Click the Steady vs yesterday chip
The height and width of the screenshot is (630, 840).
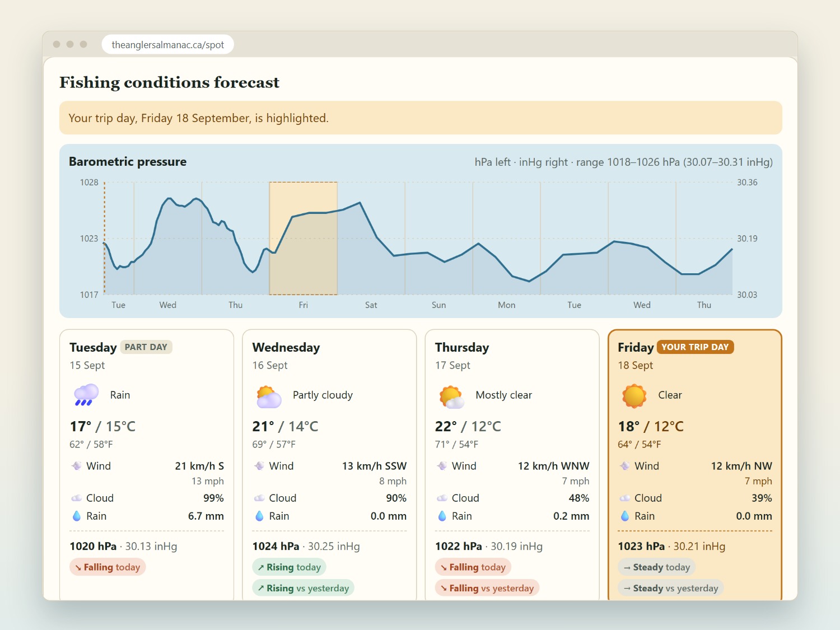pyautogui.click(x=671, y=588)
